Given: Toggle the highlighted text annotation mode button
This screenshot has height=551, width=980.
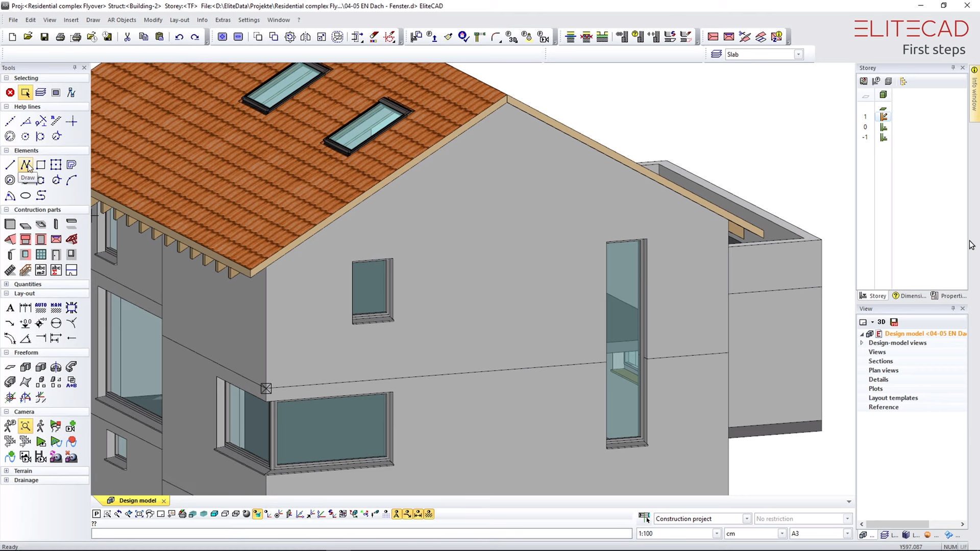Looking at the screenshot, I should pyautogui.click(x=397, y=514).
